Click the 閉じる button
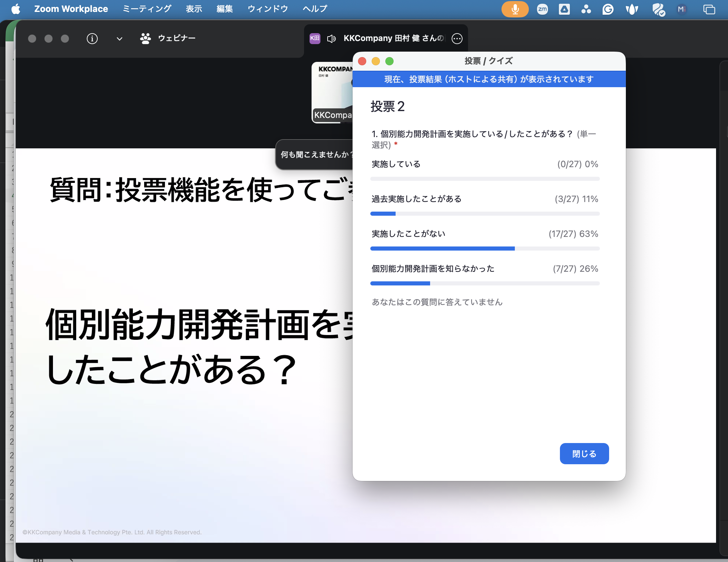The height and width of the screenshot is (562, 728). (x=584, y=454)
